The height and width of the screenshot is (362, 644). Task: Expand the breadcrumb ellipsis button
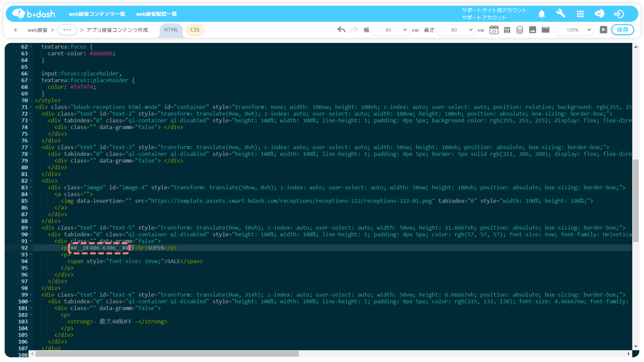(x=67, y=30)
